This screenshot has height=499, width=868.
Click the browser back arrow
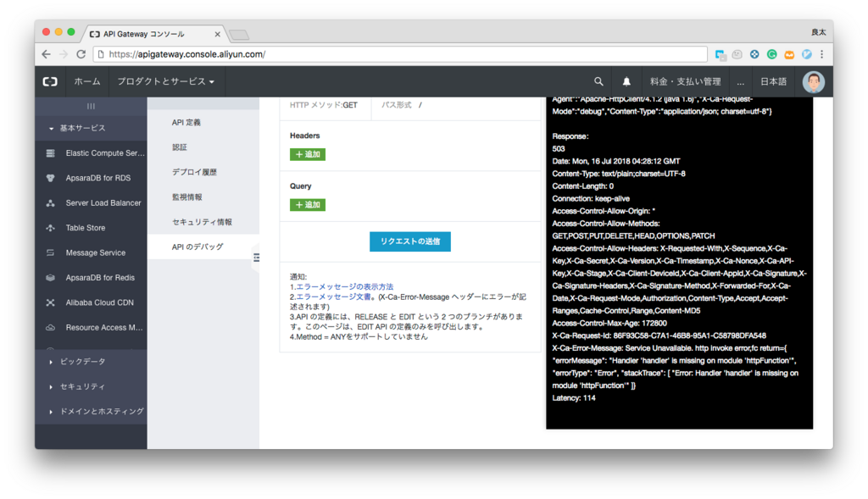coord(46,54)
